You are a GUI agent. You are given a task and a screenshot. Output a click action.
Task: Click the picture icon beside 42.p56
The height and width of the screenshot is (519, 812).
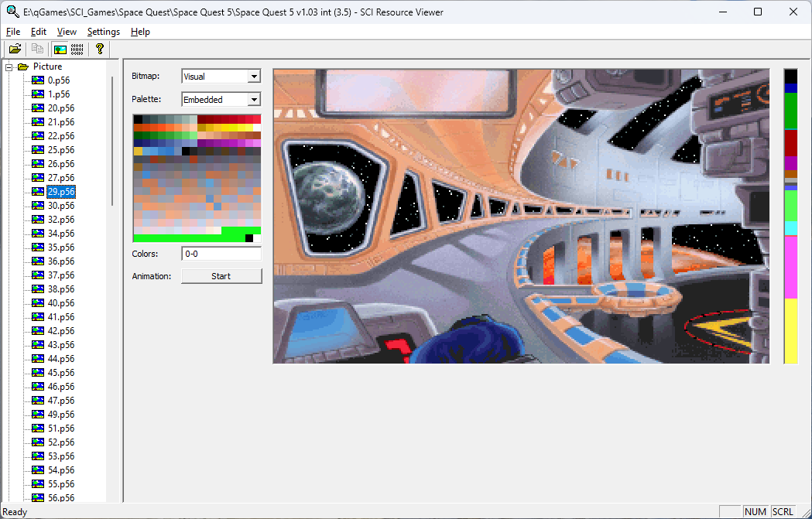38,331
